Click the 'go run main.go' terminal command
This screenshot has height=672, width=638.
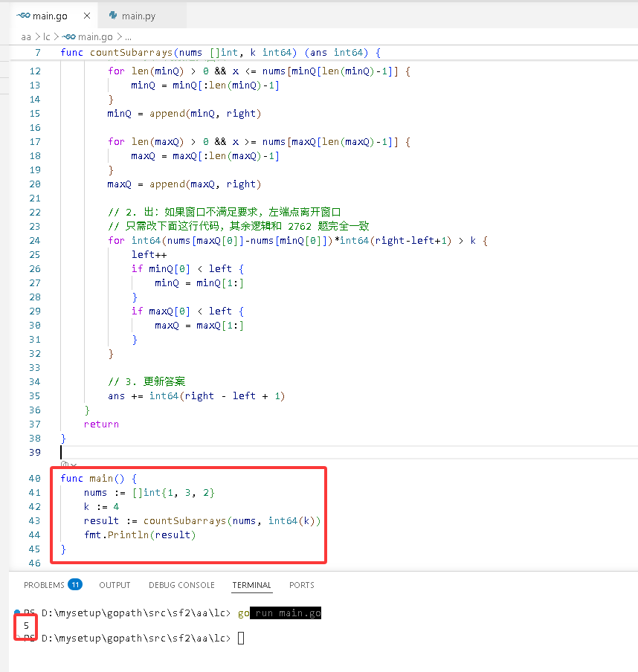tap(280, 613)
